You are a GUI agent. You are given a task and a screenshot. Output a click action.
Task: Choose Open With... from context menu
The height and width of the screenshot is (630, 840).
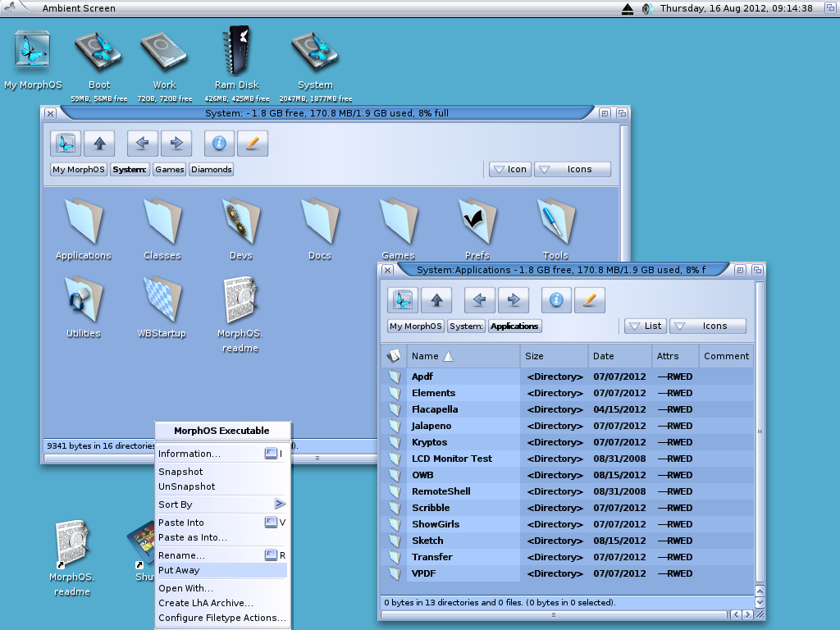(x=221, y=588)
